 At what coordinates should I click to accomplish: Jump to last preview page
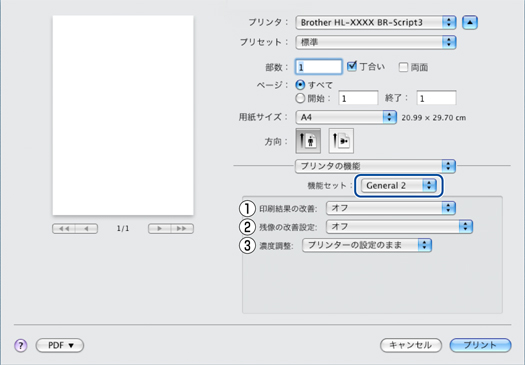pos(182,229)
